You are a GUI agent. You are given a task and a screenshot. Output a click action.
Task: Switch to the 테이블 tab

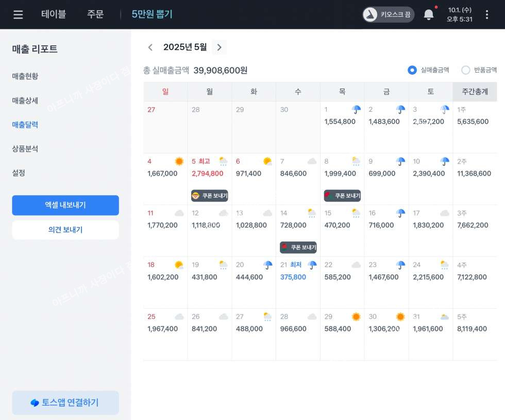coord(54,14)
